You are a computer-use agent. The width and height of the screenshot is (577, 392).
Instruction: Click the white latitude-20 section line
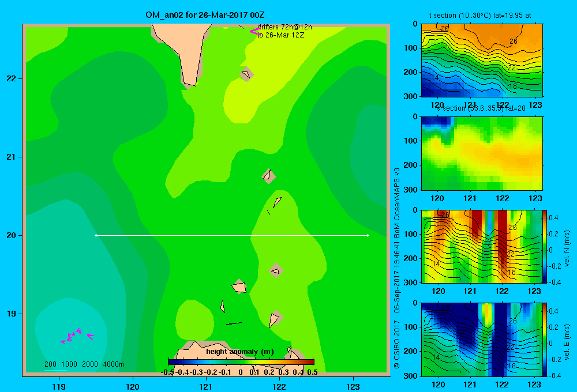[232, 235]
